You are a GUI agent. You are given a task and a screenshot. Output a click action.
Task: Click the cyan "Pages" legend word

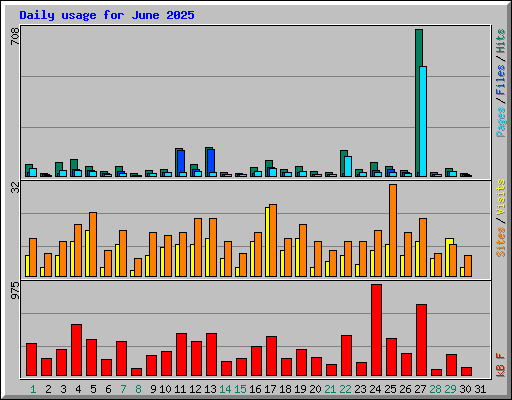pyautogui.click(x=501, y=122)
